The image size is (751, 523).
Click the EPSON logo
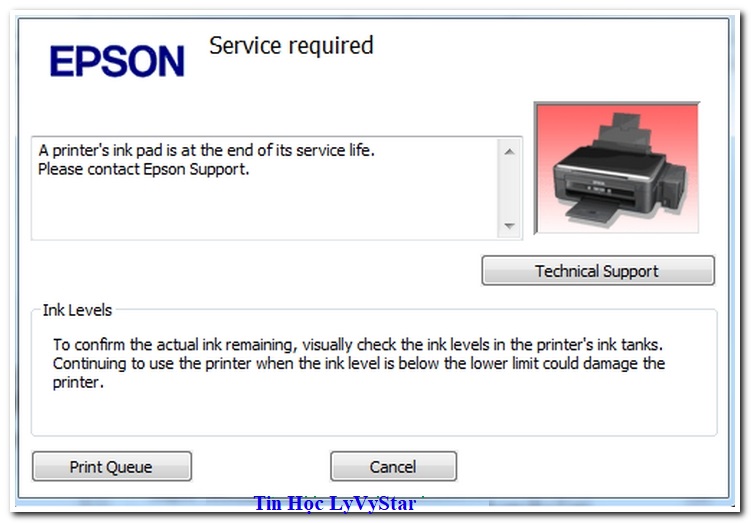coord(117,61)
